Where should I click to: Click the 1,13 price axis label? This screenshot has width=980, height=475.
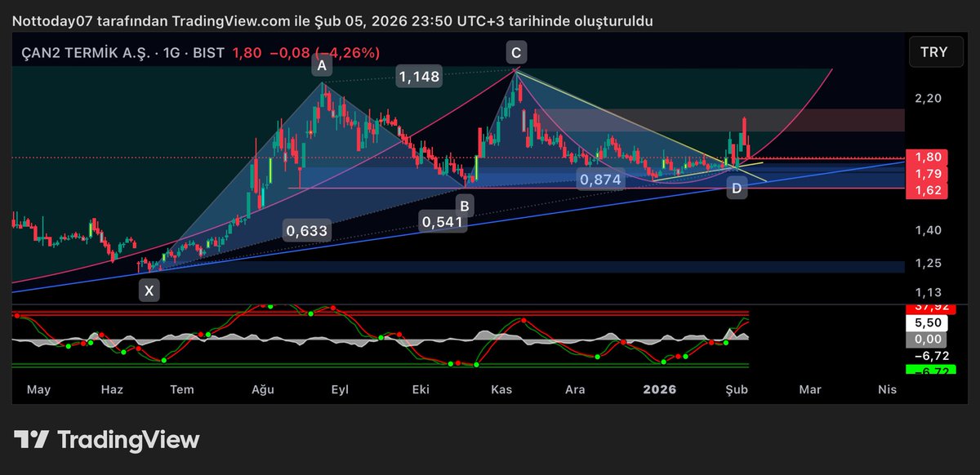pyautogui.click(x=929, y=292)
